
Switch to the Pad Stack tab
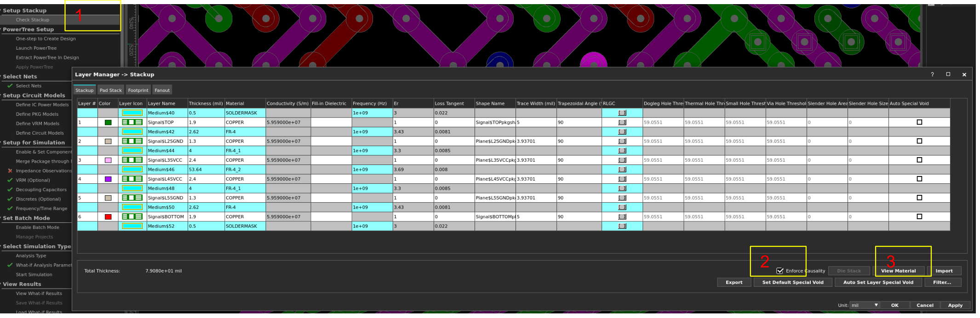coord(111,90)
